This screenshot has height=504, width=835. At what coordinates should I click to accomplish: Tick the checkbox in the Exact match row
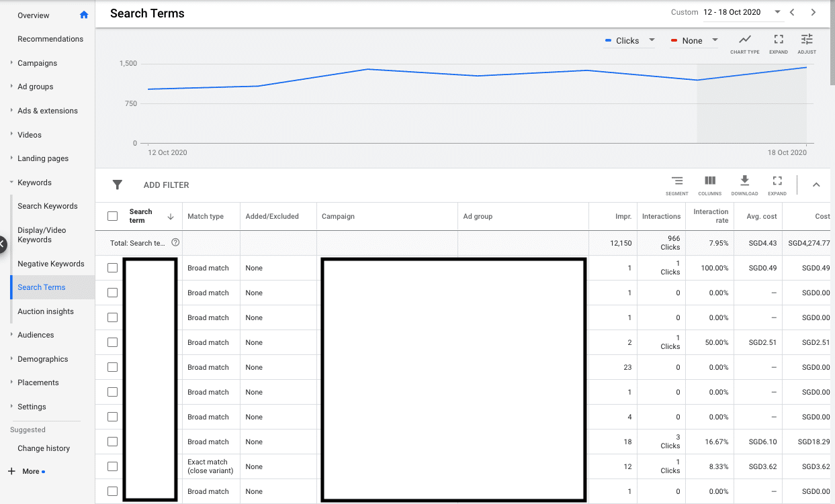coord(113,466)
